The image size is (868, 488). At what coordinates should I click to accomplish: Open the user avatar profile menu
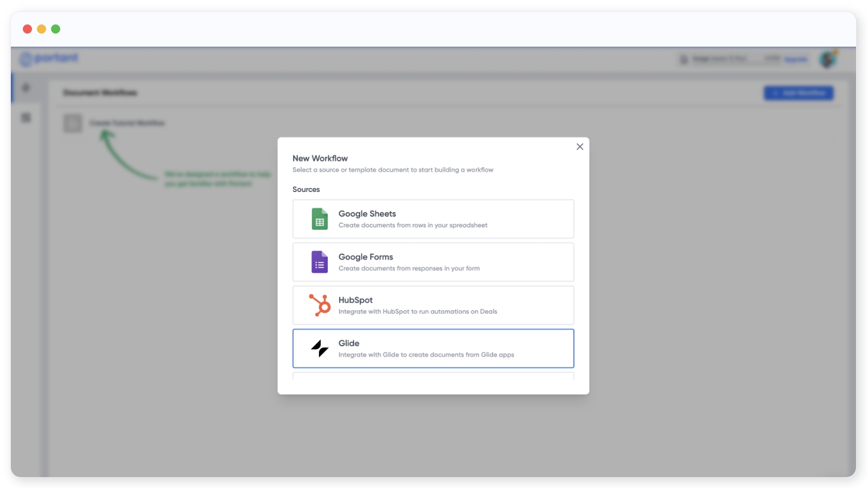[828, 59]
